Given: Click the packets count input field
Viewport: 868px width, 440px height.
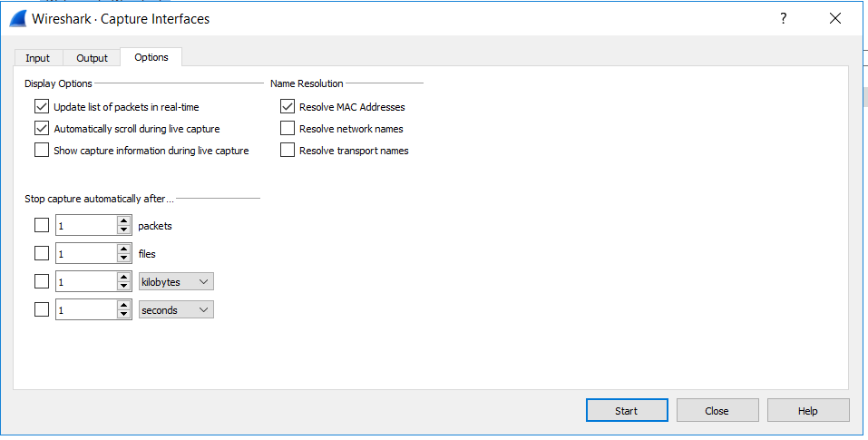Looking at the screenshot, I should (86, 226).
